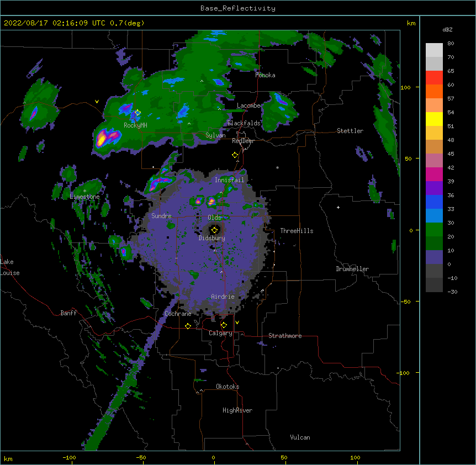This screenshot has height=465, width=476.
Task: Select the yellow diamond marker near Cochrane
Action: point(188,326)
